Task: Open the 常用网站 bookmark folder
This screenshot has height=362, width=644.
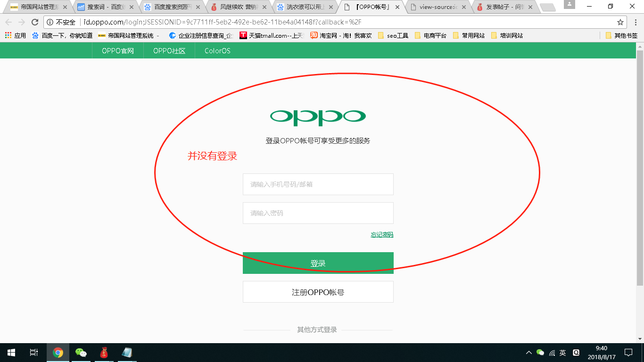Action: pos(470,35)
